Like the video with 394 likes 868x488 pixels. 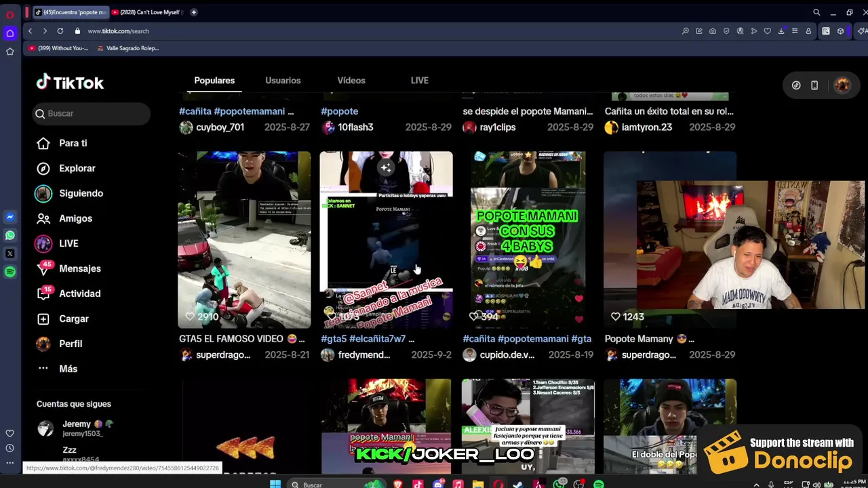[473, 317]
